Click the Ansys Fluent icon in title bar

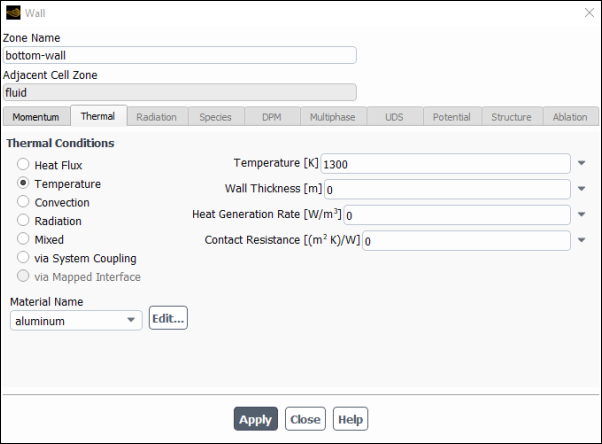point(13,13)
